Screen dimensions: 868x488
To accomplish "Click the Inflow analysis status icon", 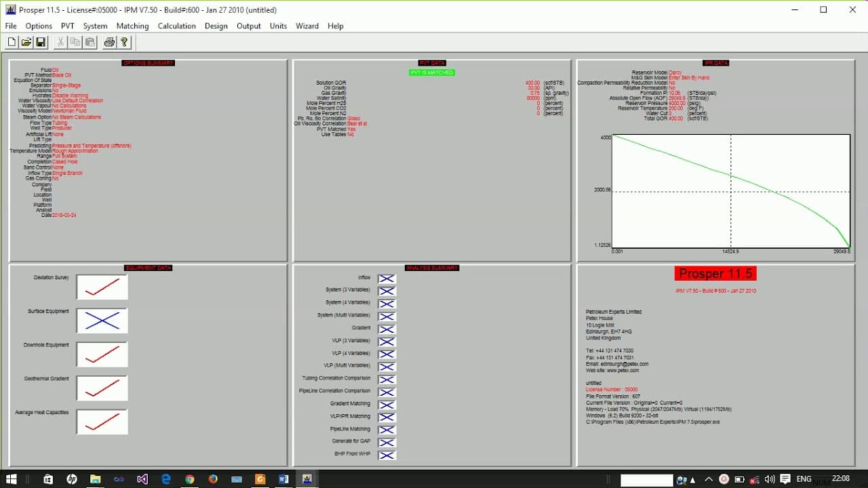I will click(x=387, y=279).
